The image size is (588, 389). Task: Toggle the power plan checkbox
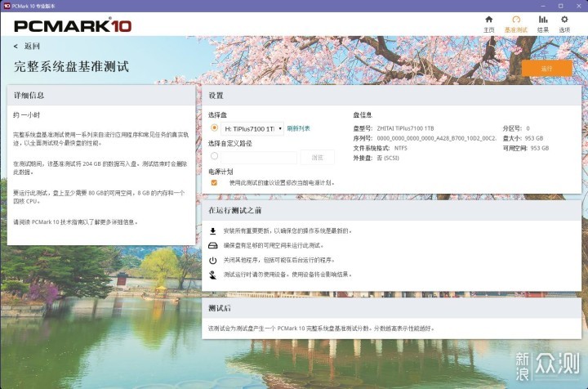(x=214, y=183)
